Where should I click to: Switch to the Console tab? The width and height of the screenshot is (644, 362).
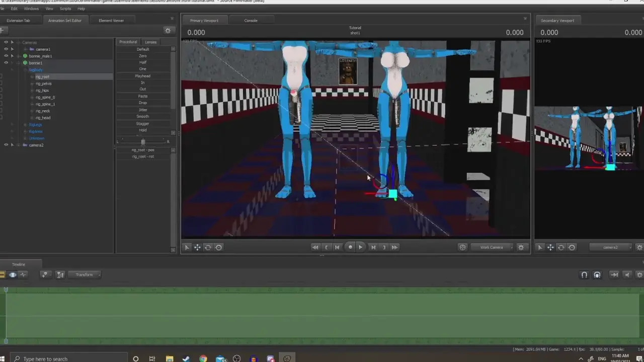[x=251, y=21]
